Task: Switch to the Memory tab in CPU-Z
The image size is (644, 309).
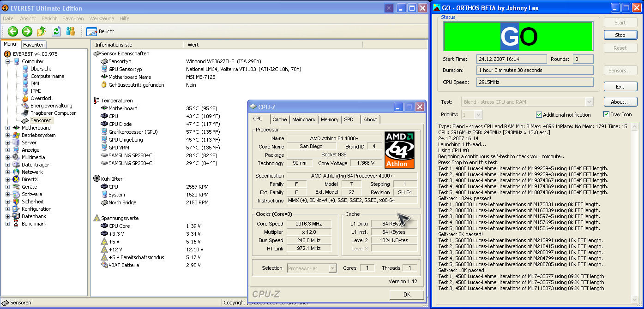Action: pos(330,119)
